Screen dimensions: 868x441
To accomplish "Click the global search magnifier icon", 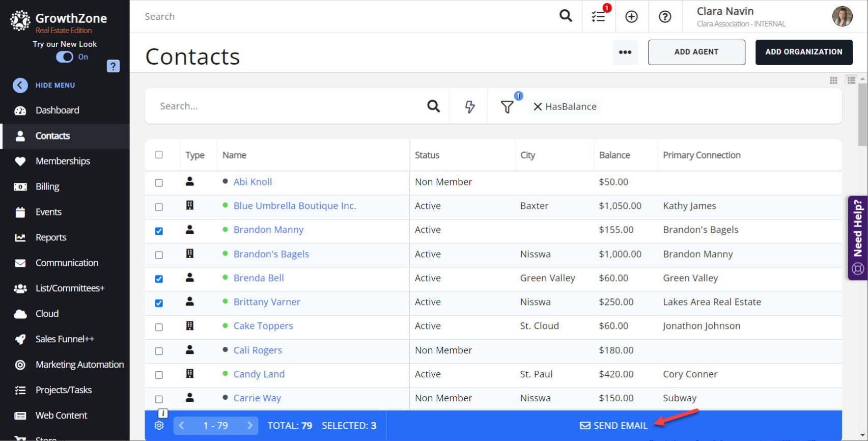I will coord(566,16).
